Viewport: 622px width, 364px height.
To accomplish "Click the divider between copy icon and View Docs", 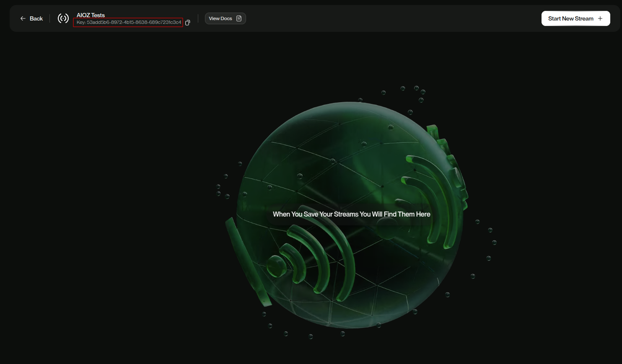I will 198,18.
